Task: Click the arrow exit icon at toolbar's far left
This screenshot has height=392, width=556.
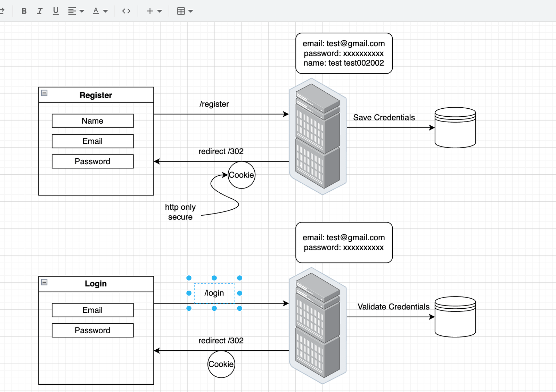Action: pos(3,11)
